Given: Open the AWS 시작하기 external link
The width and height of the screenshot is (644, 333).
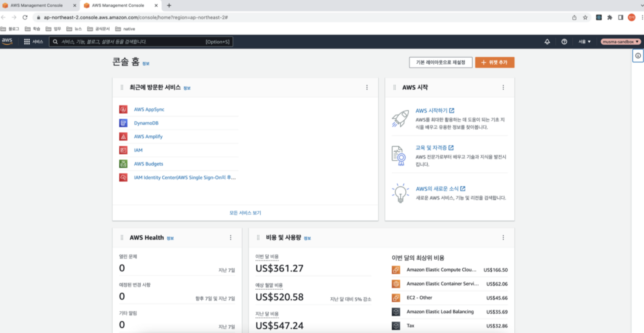Looking at the screenshot, I should click(435, 110).
